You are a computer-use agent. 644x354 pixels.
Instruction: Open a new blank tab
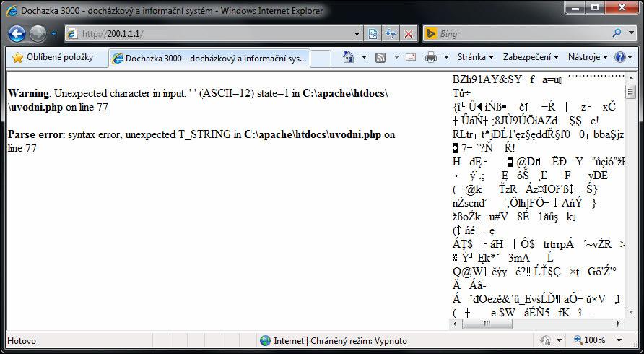(321, 59)
